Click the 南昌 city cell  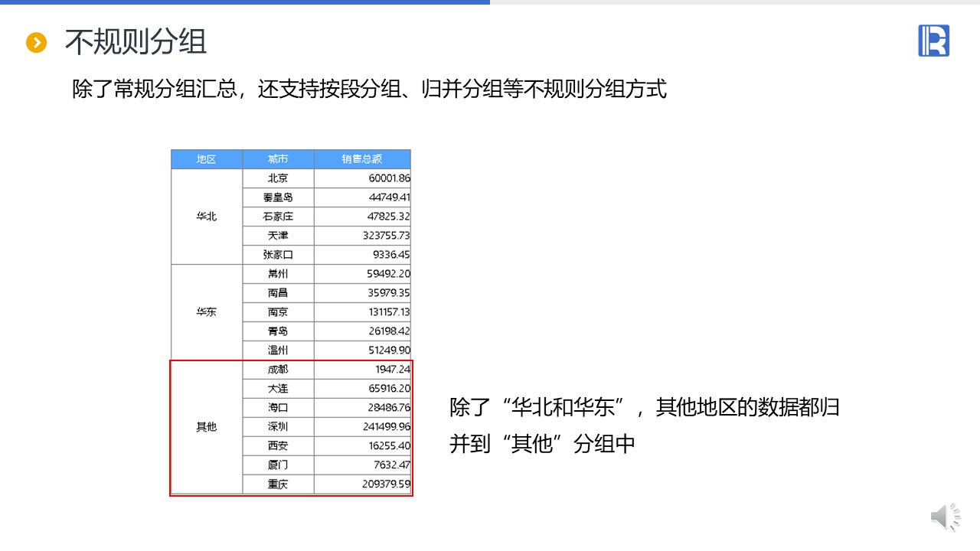[x=278, y=293]
